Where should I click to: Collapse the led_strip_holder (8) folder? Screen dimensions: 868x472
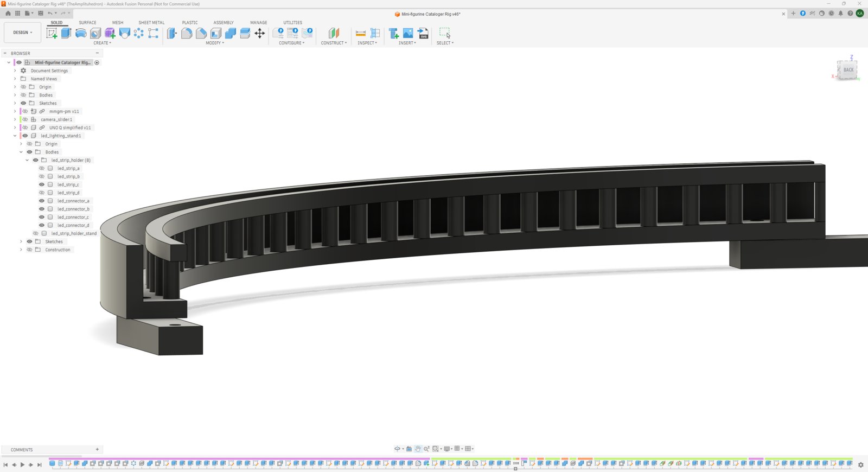pyautogui.click(x=27, y=160)
